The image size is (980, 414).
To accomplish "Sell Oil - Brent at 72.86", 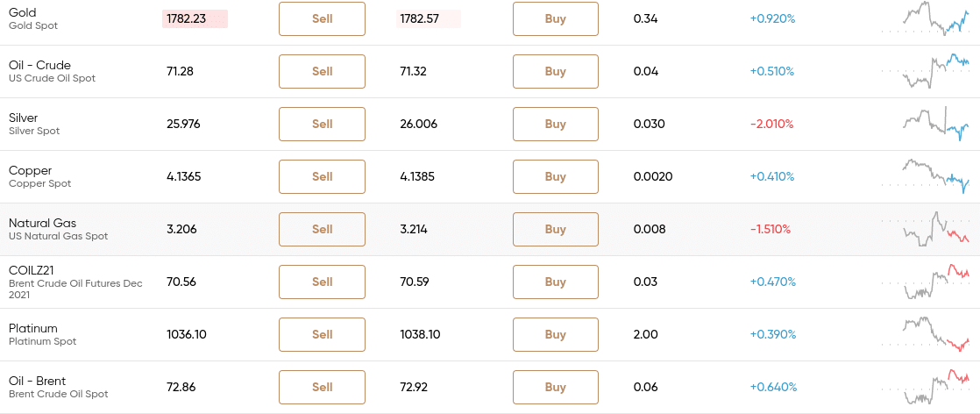I will [322, 387].
